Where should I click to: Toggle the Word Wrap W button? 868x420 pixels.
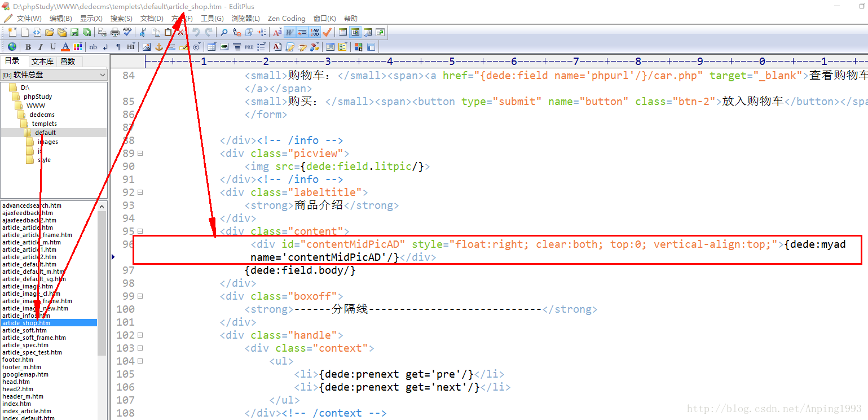click(289, 32)
